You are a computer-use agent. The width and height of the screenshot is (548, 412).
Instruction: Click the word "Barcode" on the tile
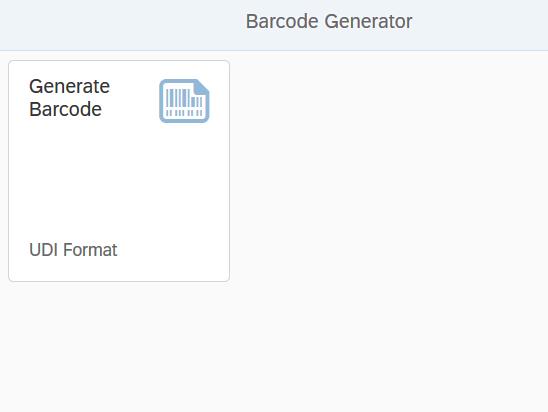[x=66, y=109]
